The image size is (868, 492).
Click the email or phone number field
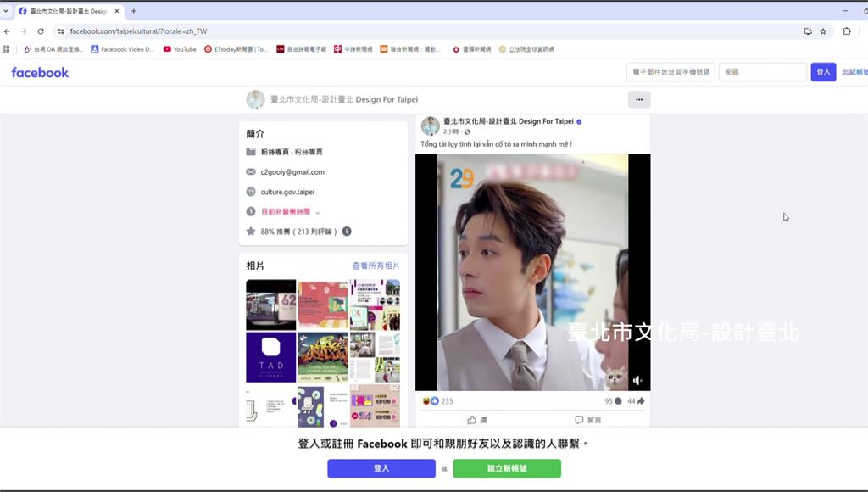click(670, 73)
